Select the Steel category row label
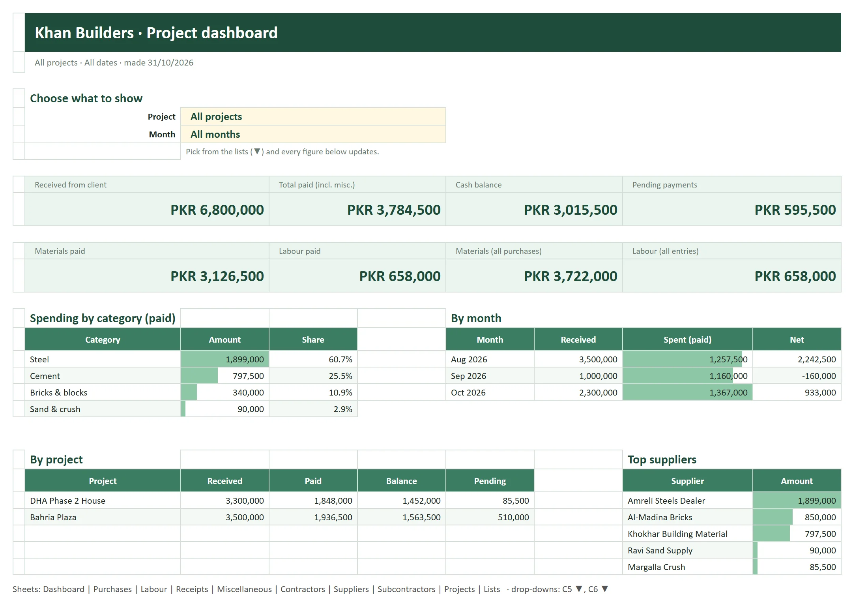 click(x=103, y=359)
